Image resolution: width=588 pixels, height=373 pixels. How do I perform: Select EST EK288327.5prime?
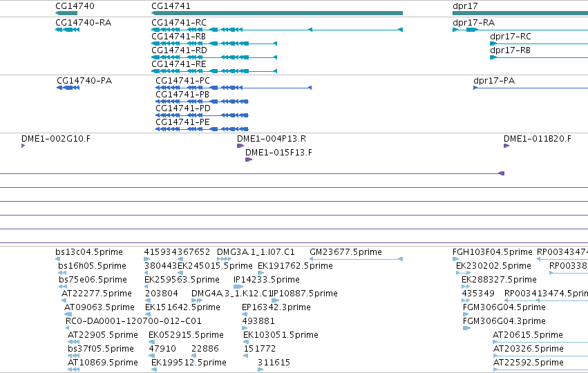499,280
